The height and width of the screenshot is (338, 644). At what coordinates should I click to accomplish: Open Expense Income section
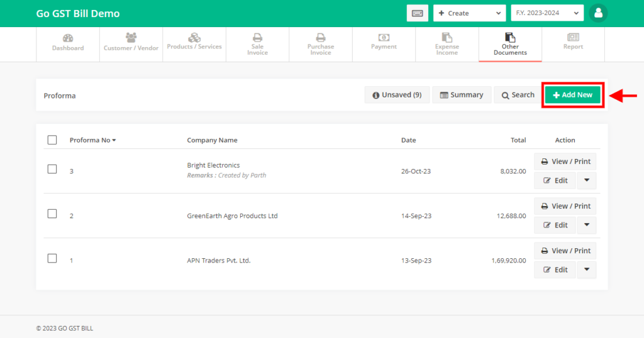point(447,44)
